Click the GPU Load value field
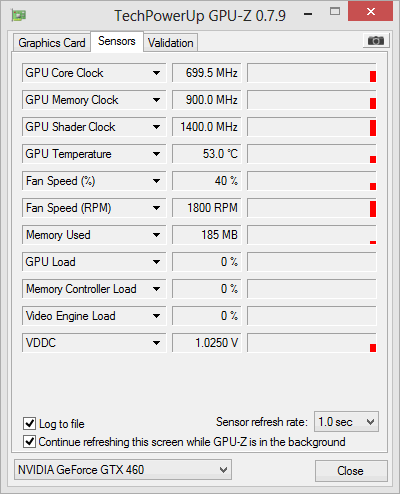Image resolution: width=400 pixels, height=494 pixels. click(x=207, y=262)
